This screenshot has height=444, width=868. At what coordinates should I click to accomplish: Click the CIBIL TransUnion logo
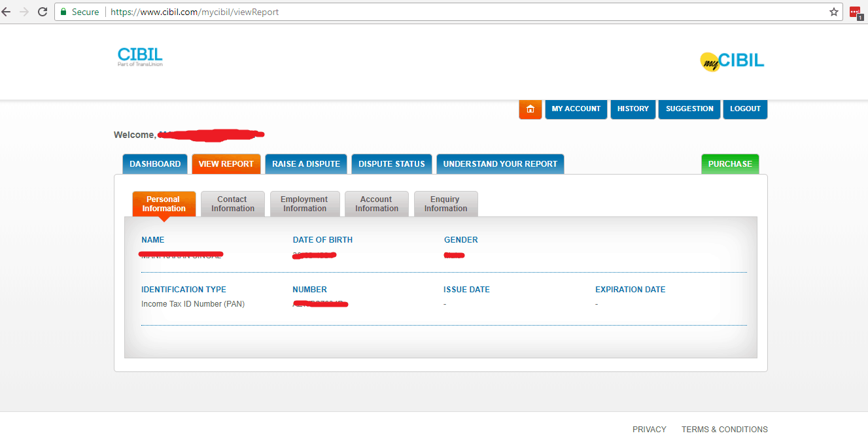pos(140,57)
